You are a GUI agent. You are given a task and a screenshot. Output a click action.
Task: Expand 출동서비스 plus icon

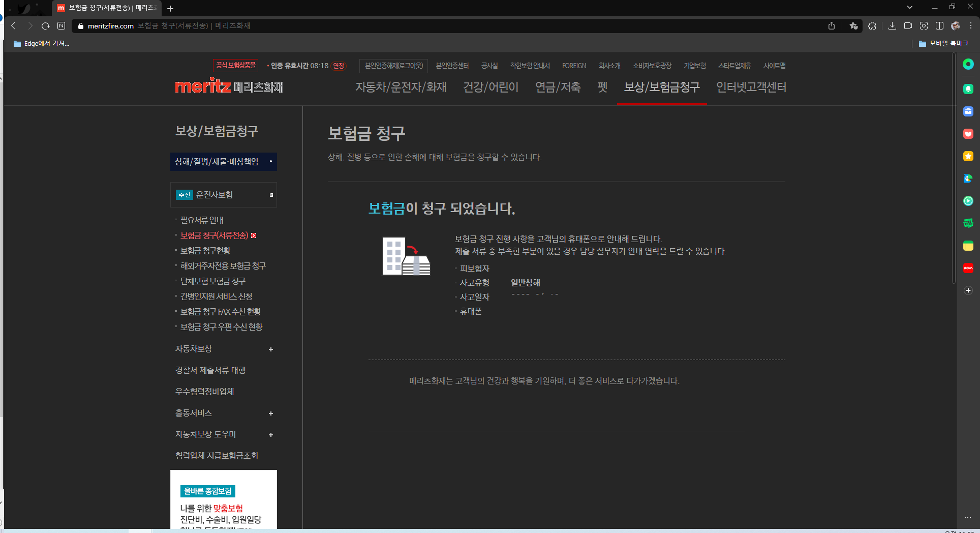[271, 413]
